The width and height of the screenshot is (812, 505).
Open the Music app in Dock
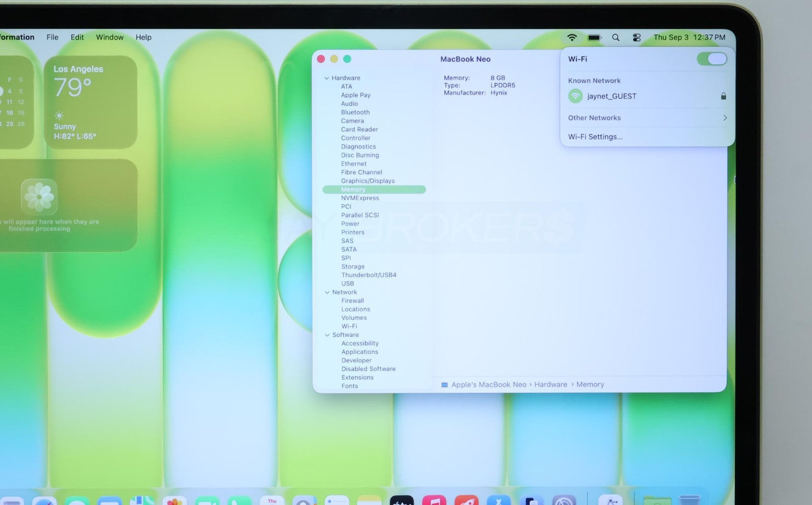click(434, 500)
